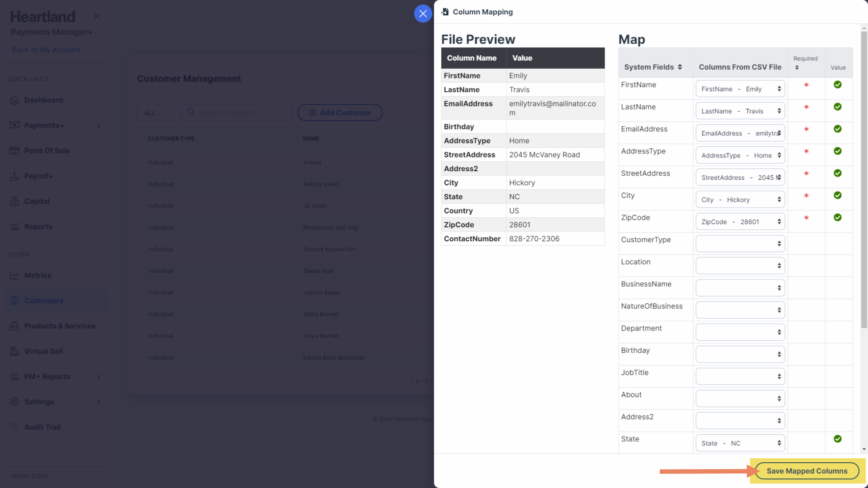Image resolution: width=868 pixels, height=488 pixels.
Task: Click the customer row Felicita Alden
Action: 285,184
